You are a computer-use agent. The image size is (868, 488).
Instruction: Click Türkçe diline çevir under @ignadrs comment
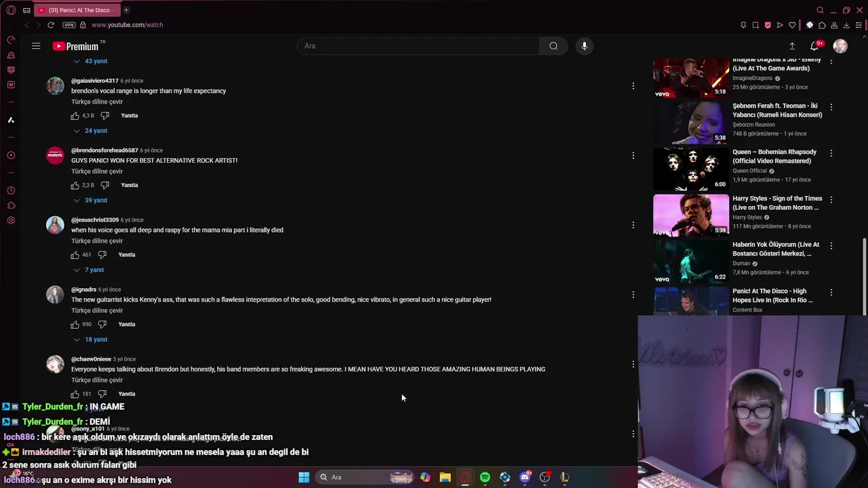click(97, 310)
